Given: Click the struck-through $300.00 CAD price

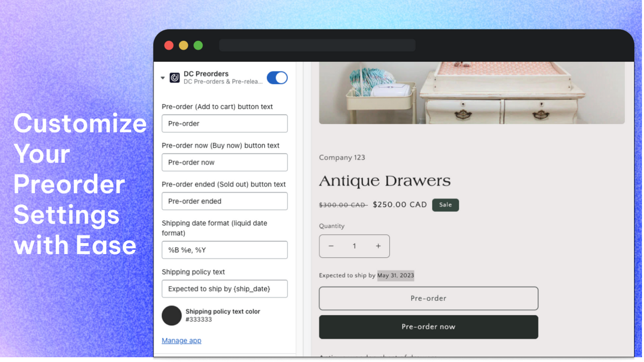Looking at the screenshot, I should [343, 205].
